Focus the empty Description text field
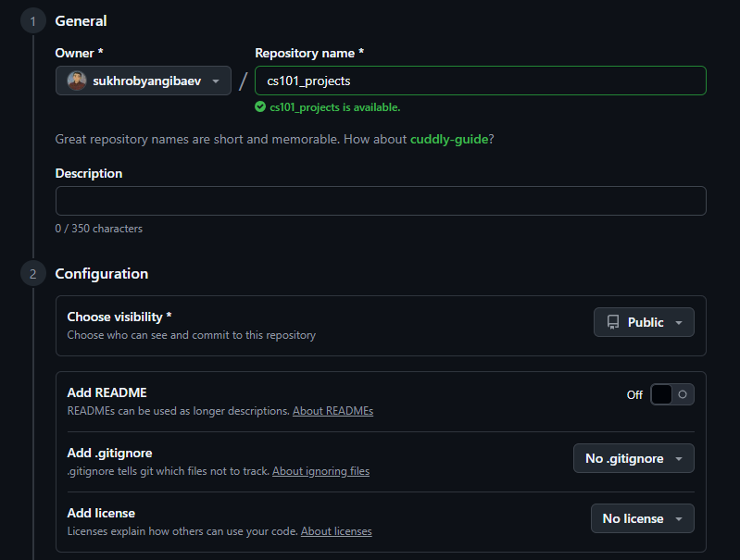The height and width of the screenshot is (560, 740). coord(381,201)
